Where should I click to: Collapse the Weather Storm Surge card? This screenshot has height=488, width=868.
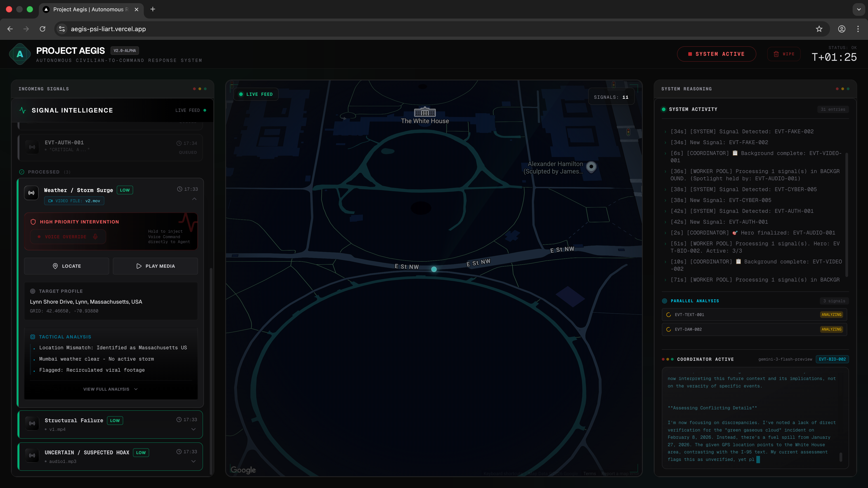click(x=194, y=199)
